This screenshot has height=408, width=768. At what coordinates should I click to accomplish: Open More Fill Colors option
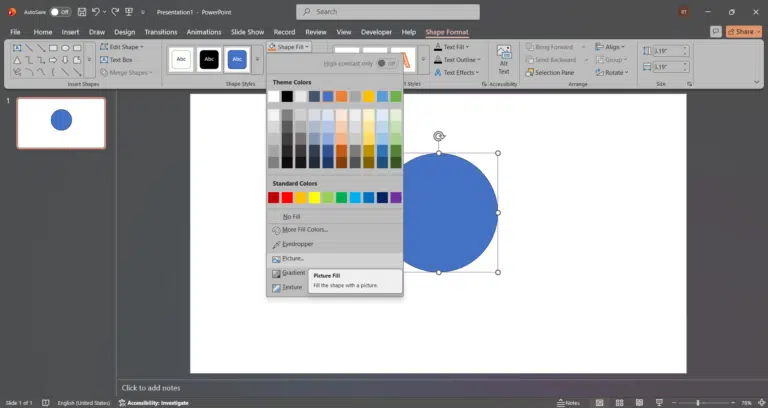[x=335, y=230]
